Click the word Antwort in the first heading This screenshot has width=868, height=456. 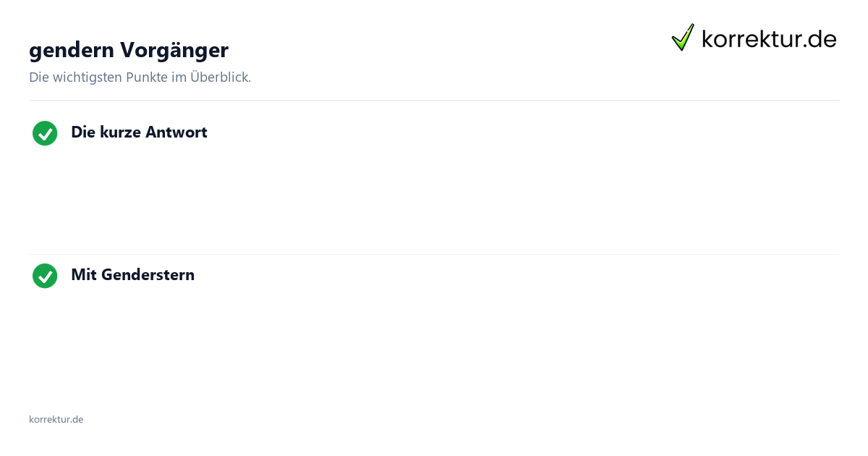pos(176,132)
